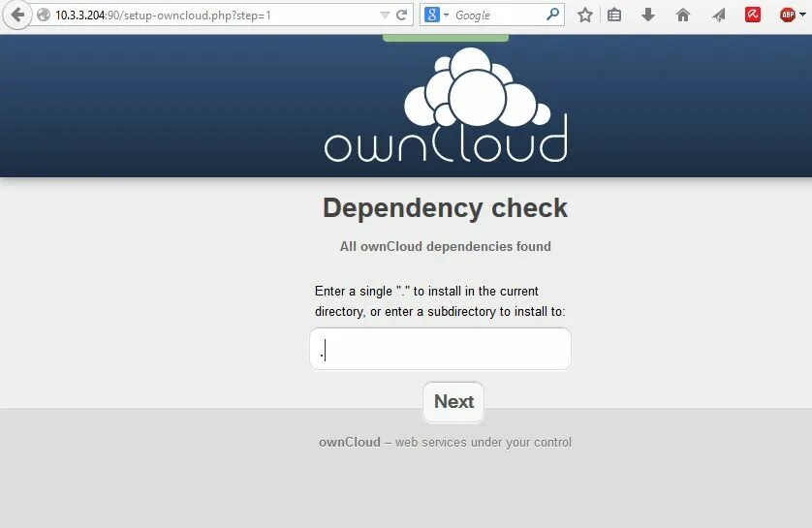Screen dimensions: 812x528
Task: Click the Adblock Plus ABP icon
Action: click(788, 15)
